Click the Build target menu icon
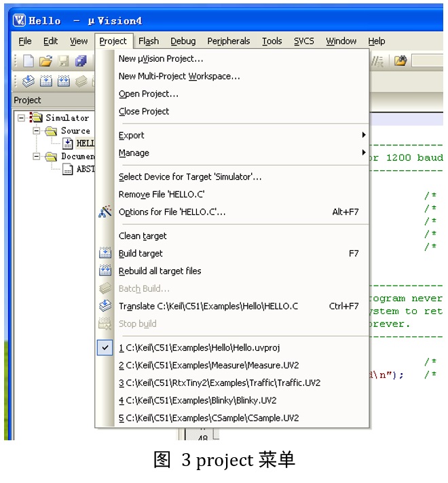Image resolution: width=448 pixels, height=483 pixels. click(105, 253)
